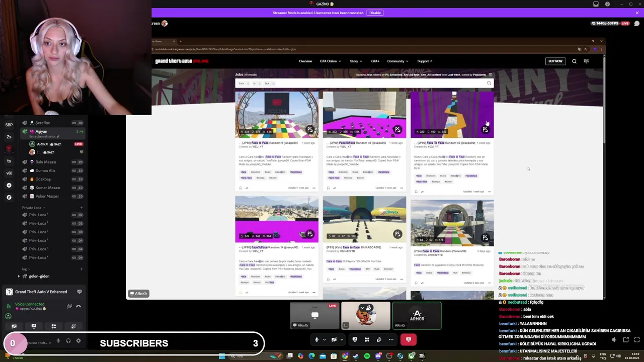644x362 pixels.
Task: Disconnect from voice in Discord panel
Action: (78, 306)
